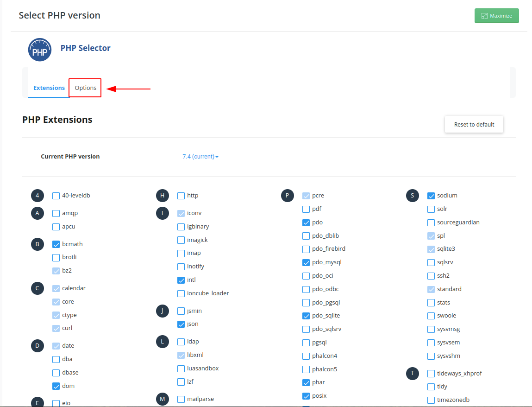Click the letter L section badge
The image size is (532, 407).
click(163, 342)
